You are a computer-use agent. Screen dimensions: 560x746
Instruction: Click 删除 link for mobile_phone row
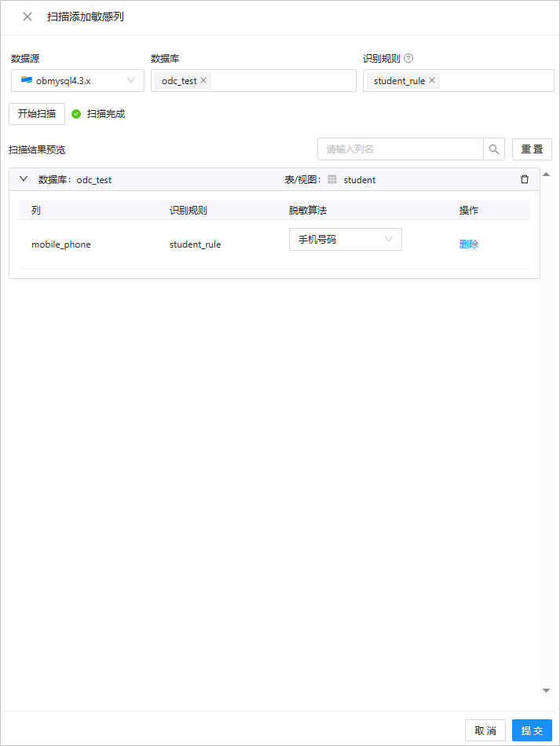(469, 244)
